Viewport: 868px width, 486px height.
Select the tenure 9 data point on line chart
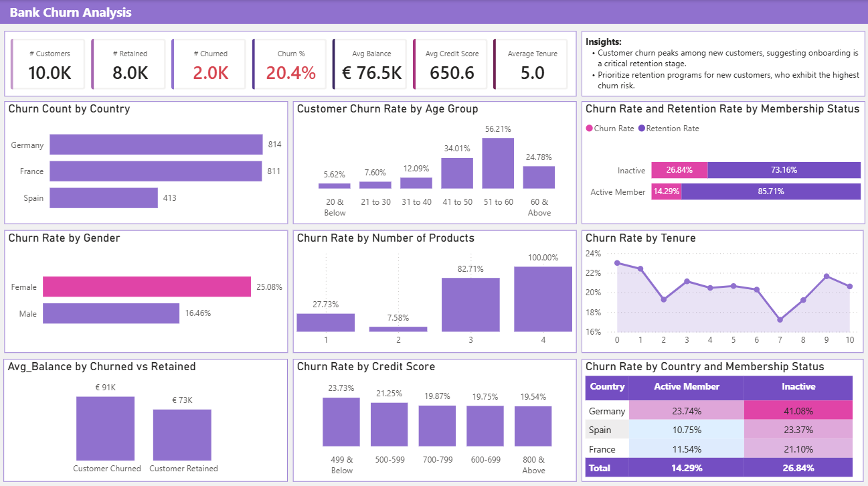827,276
